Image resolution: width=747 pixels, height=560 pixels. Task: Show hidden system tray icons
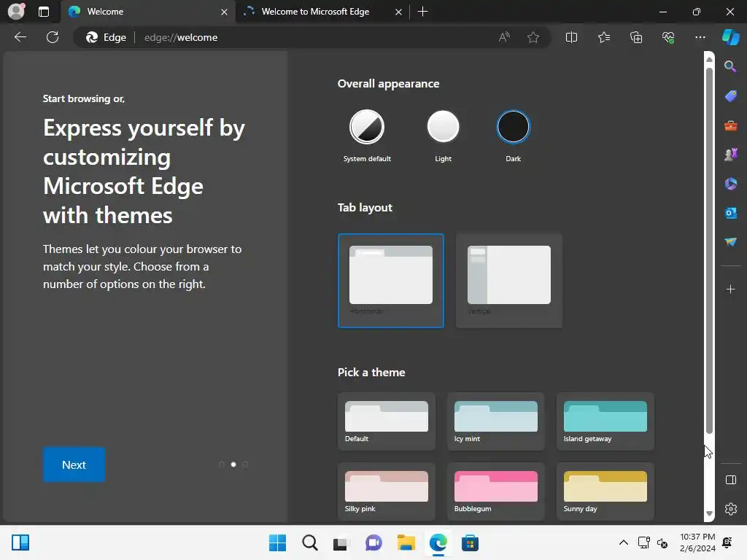click(623, 542)
